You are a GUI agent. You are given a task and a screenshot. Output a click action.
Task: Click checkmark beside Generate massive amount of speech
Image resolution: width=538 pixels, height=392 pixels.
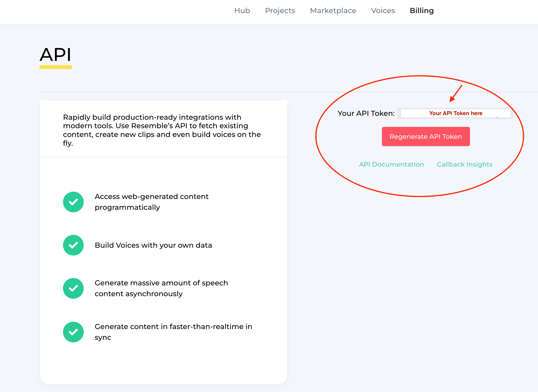click(x=73, y=288)
